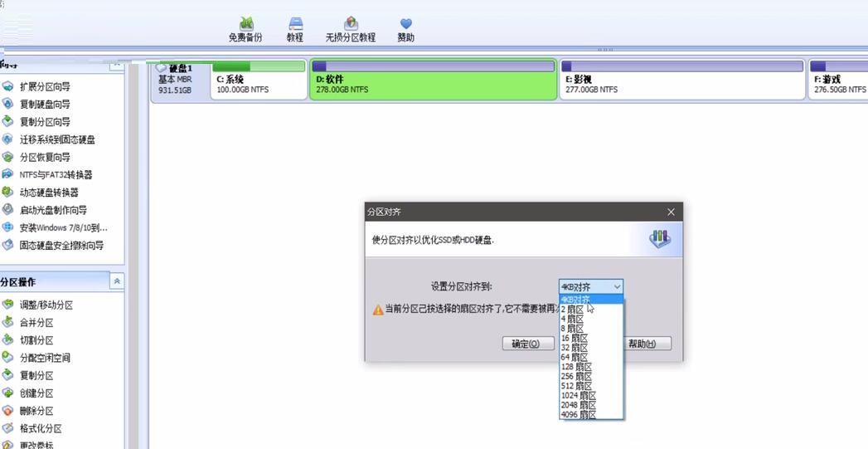The height and width of the screenshot is (449, 868).
Task: Close the 分区对齐 dialog
Action: tap(671, 212)
